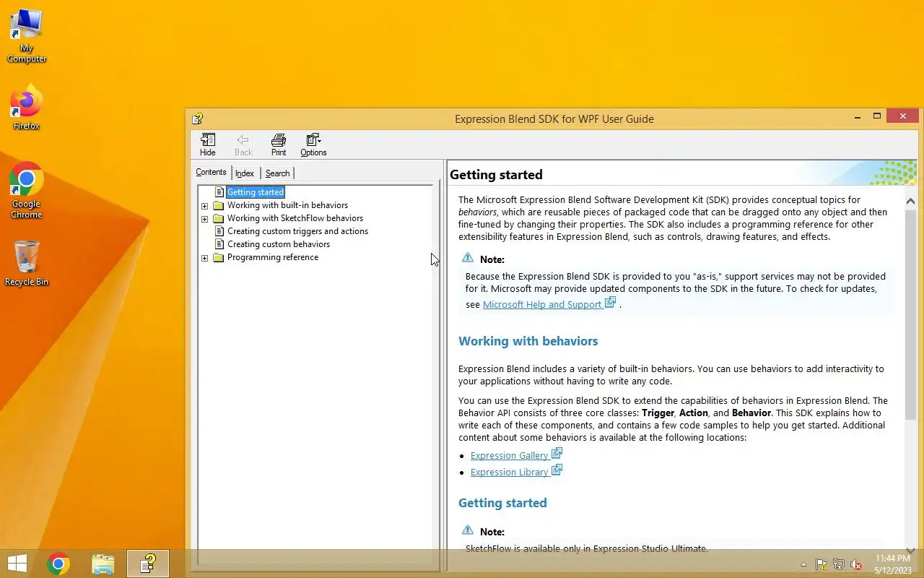Click the help window title bar icon
This screenshot has height=578, width=924.
coord(197,118)
